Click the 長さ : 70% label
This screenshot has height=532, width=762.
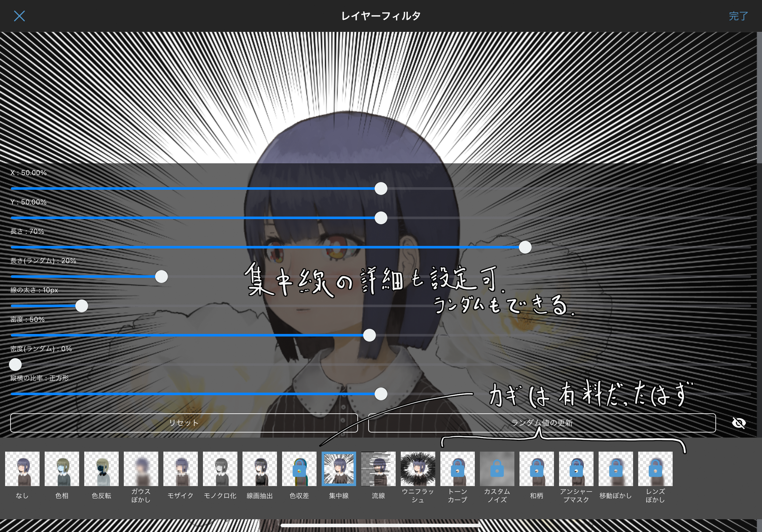[27, 231]
